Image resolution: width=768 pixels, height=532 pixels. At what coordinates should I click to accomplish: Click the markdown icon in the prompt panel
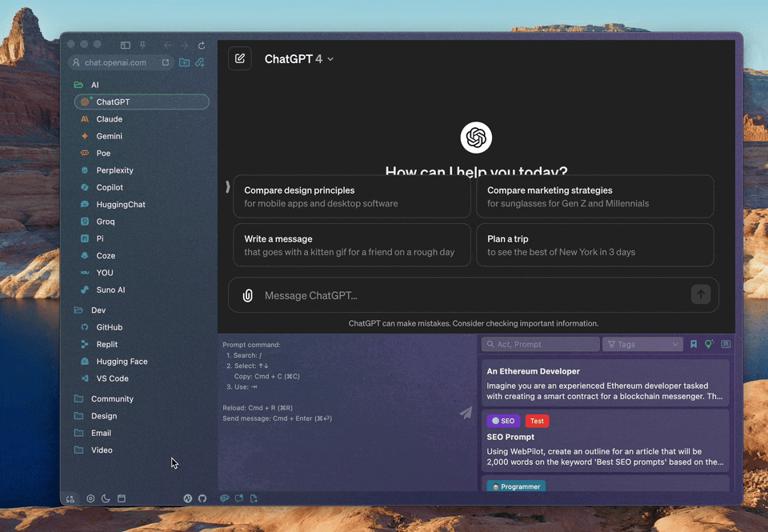726,344
